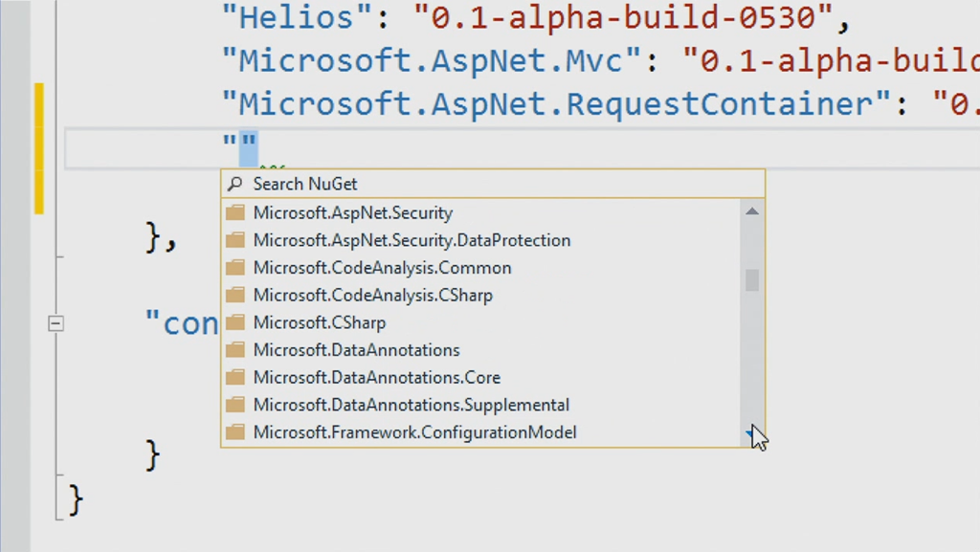This screenshot has height=552, width=980.
Task: Click package icon beside Microsoft.Framework.ConfigurationModel
Action: [235, 432]
